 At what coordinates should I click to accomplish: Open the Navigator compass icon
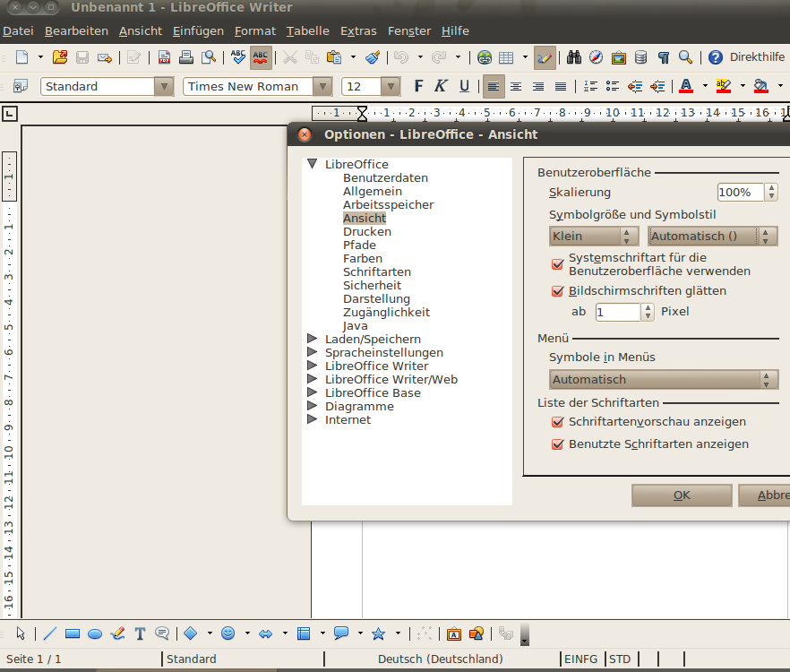(596, 57)
